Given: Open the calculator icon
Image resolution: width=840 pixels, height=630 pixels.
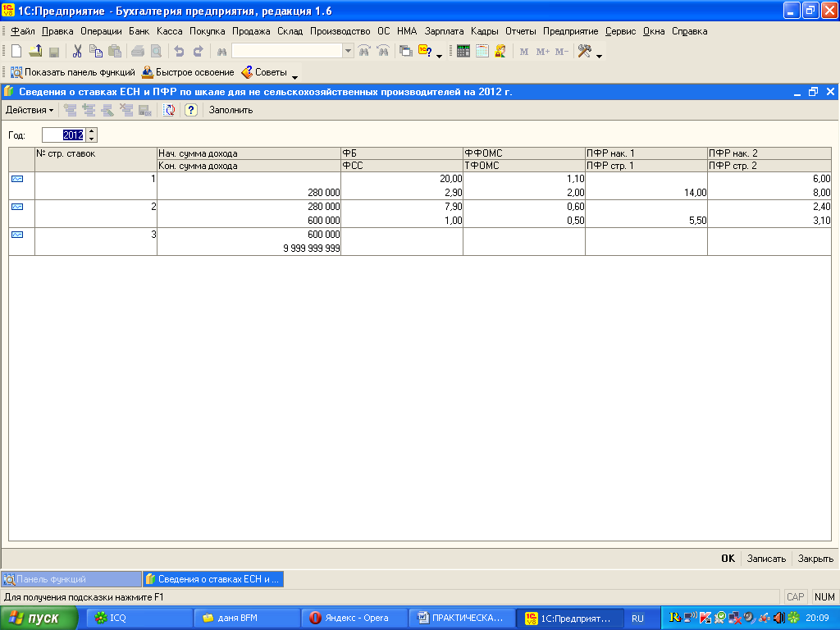Looking at the screenshot, I should (463, 52).
